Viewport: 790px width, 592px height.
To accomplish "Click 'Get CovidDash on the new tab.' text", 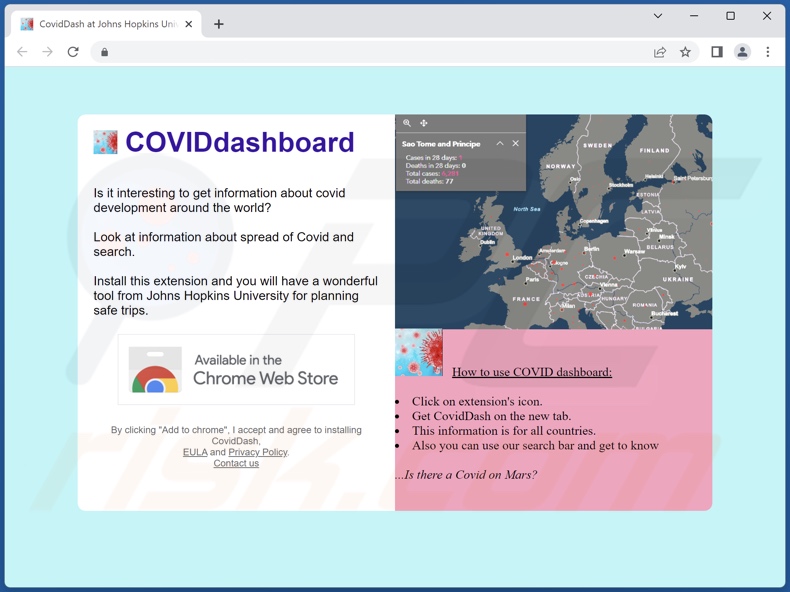I will (491, 416).
